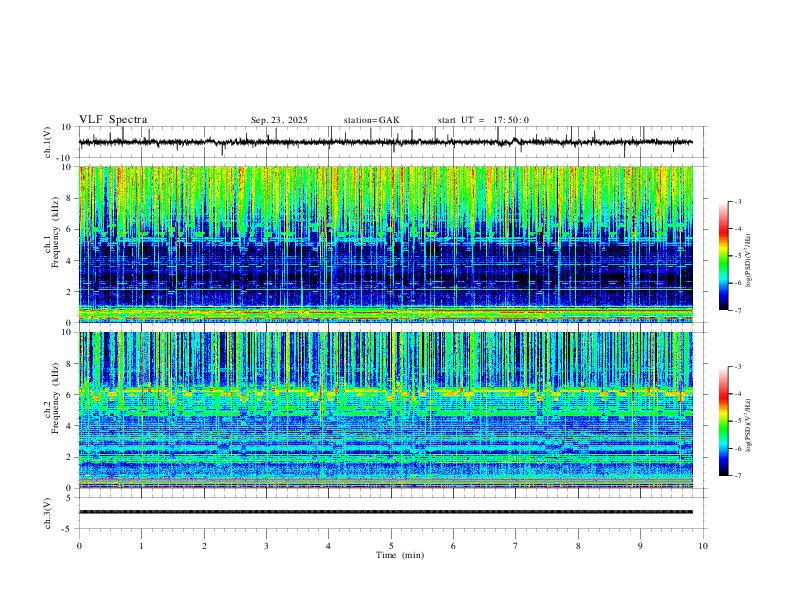Viewport: 792px width, 612px height.
Task: Click the "-6" label on ch.2 color bar
Action: (x=738, y=448)
